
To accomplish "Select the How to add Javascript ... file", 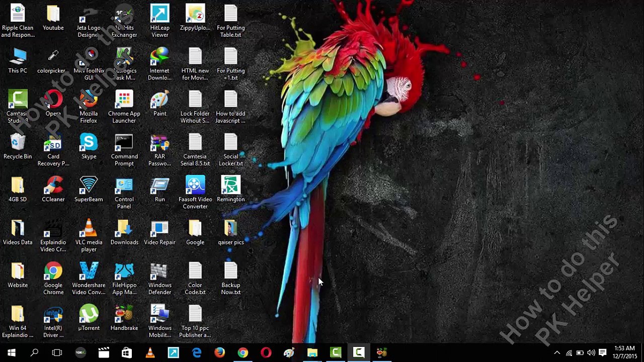I will click(x=230, y=107).
